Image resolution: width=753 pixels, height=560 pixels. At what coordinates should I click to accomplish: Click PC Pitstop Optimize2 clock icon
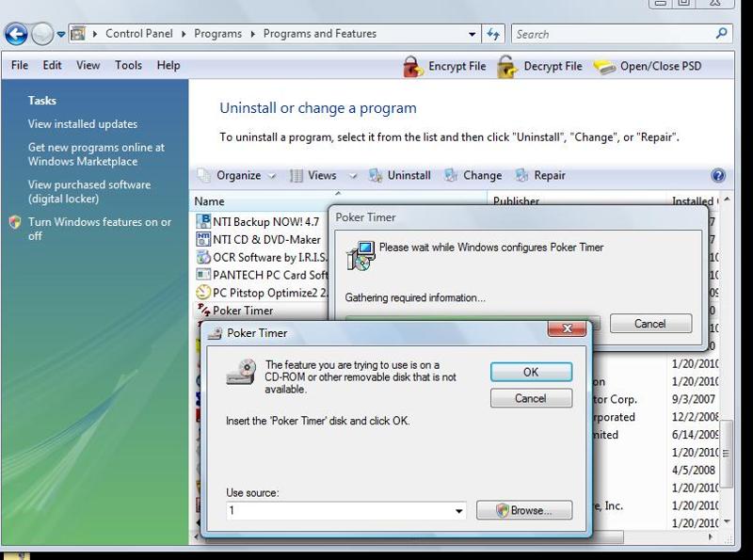tap(203, 293)
